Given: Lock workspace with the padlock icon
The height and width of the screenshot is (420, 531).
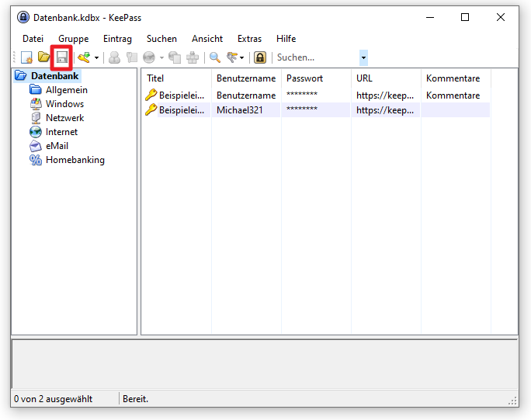Looking at the screenshot, I should pos(260,57).
